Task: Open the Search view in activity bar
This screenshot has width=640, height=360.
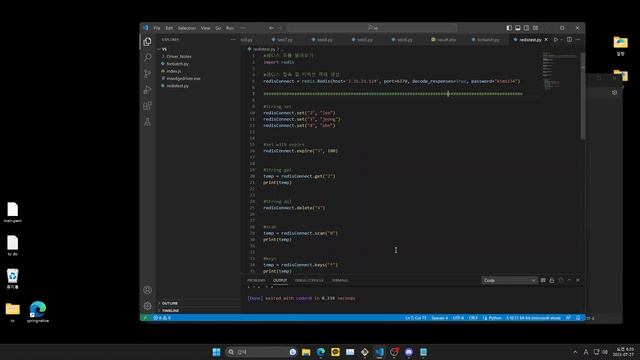Action: click(x=147, y=58)
